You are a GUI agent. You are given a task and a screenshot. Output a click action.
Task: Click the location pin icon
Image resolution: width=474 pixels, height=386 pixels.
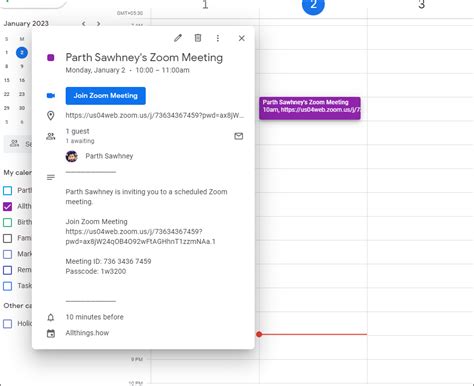(51, 116)
